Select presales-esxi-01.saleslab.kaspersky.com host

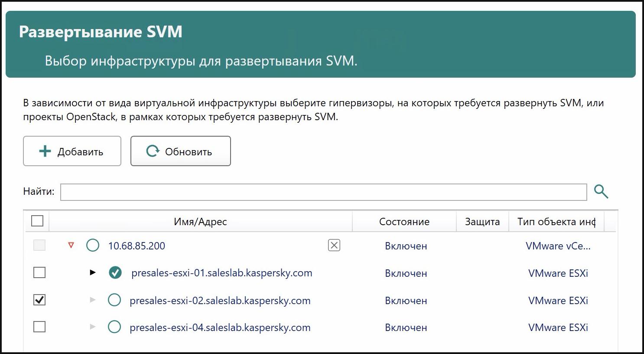coord(222,273)
